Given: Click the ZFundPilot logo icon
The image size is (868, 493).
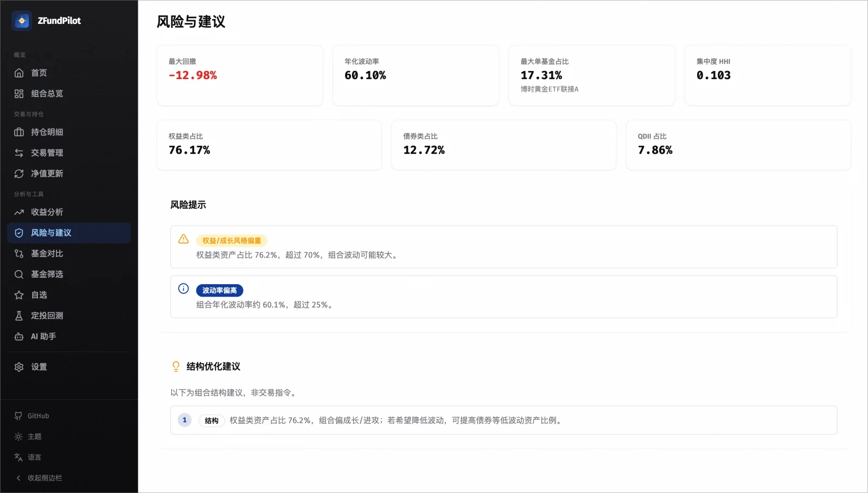Looking at the screenshot, I should click(x=22, y=21).
